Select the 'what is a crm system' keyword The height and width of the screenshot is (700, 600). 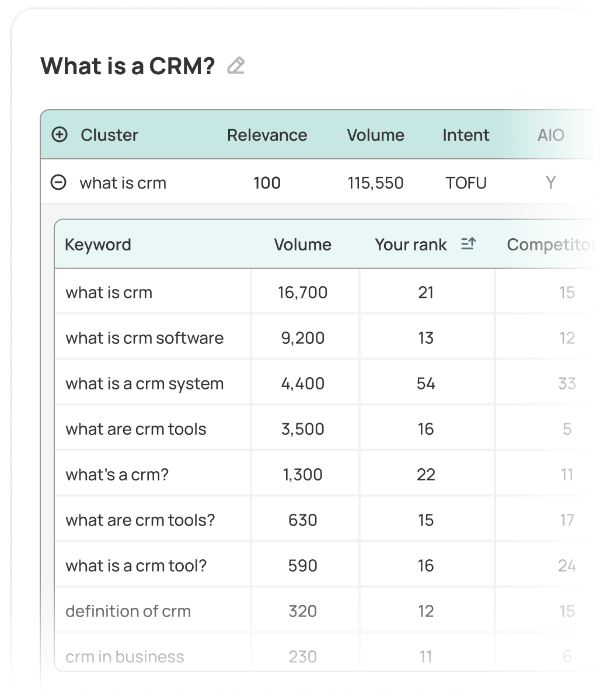click(x=144, y=384)
